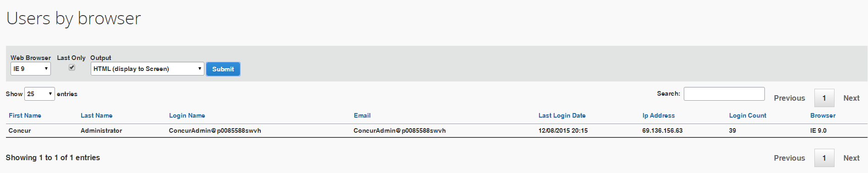Sort by Browser column header

tap(823, 115)
